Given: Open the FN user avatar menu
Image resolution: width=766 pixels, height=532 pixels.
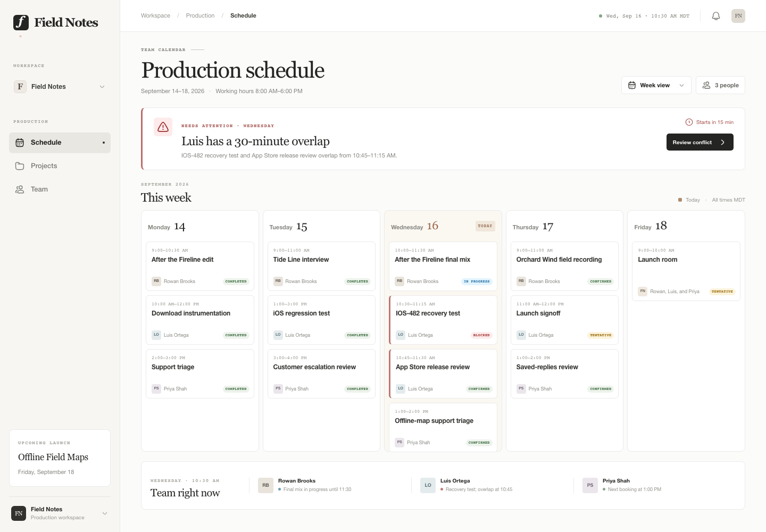Looking at the screenshot, I should [738, 16].
